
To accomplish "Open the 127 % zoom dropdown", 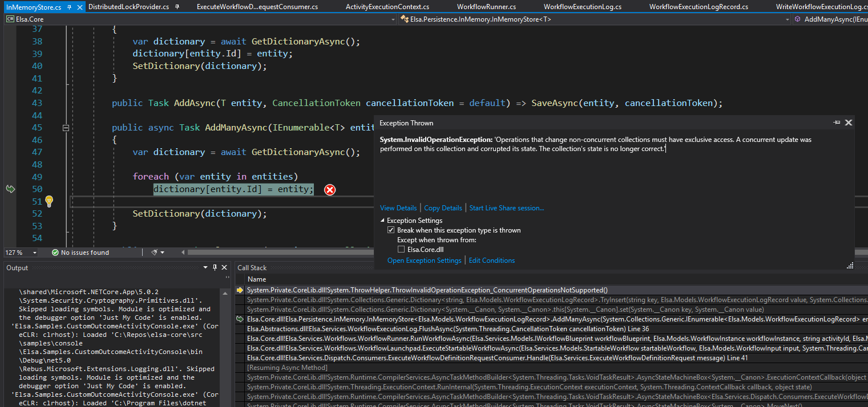I will click(x=35, y=253).
